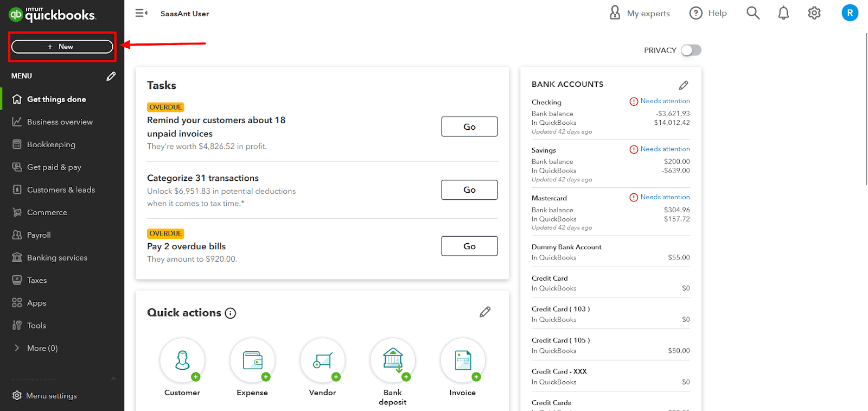Select the Savings account name
Viewport: 868px width, 411px height.
(x=544, y=150)
